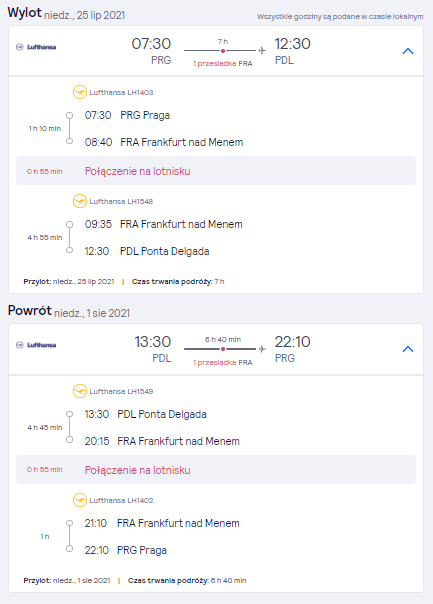Image resolution: width=433 pixels, height=604 pixels.
Task: Click the Lufthansa logo in outbound header
Action: pos(36,47)
